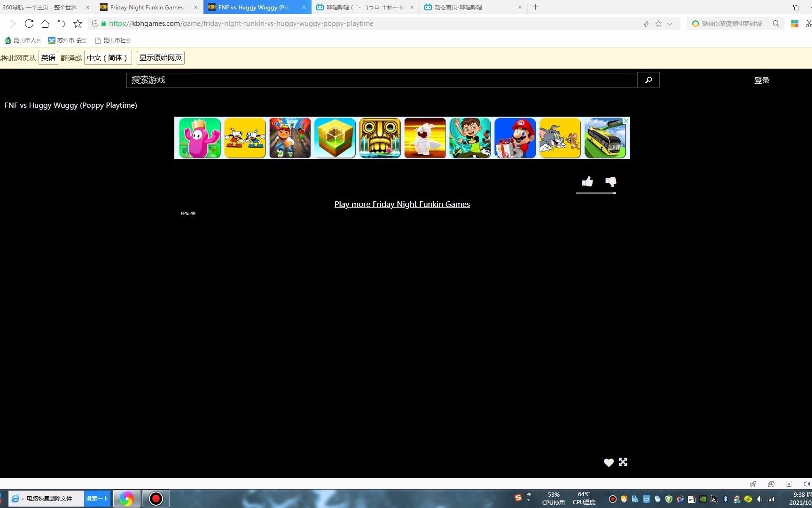Click the undo/restore closed tab icon
This screenshot has width=812, height=508.
[61, 24]
